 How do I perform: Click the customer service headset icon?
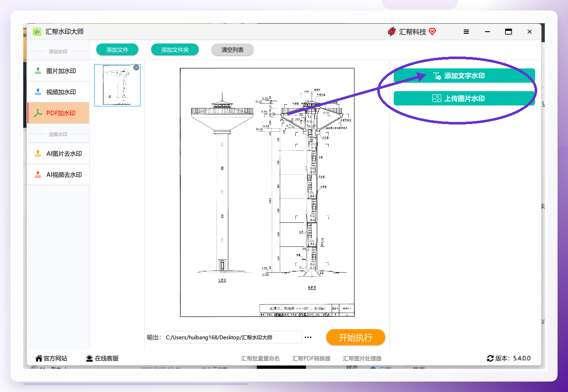[x=89, y=358]
